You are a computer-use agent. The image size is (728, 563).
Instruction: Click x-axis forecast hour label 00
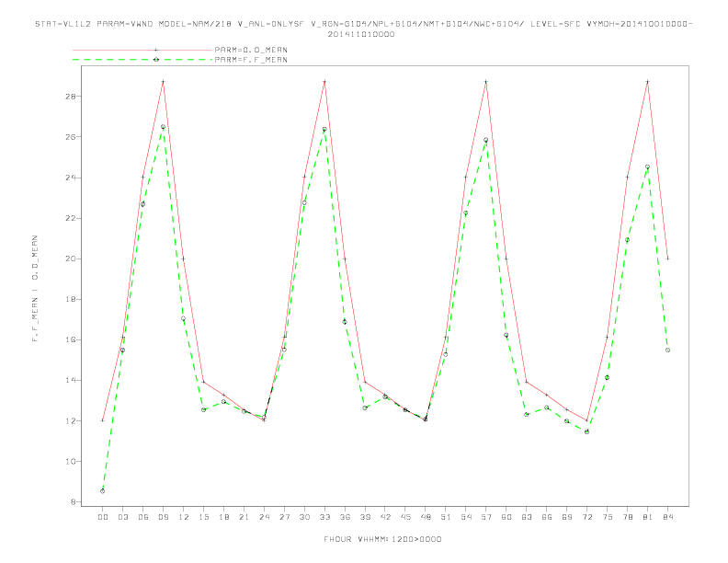[x=103, y=517]
